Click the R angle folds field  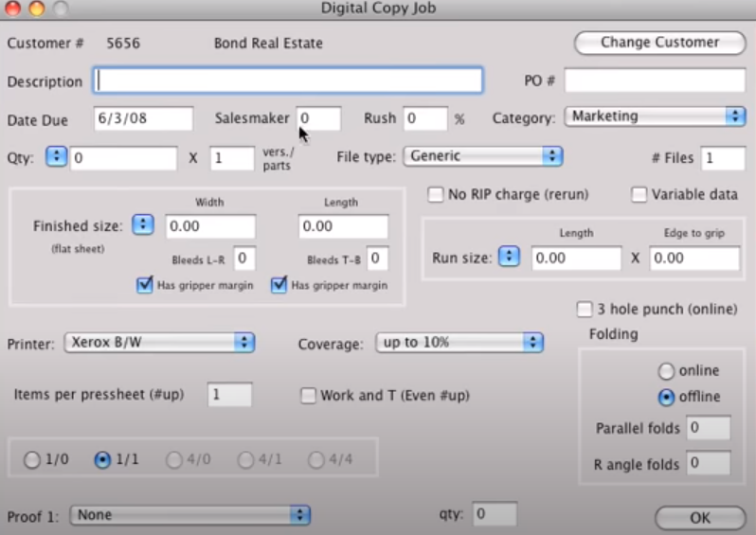tap(708, 463)
